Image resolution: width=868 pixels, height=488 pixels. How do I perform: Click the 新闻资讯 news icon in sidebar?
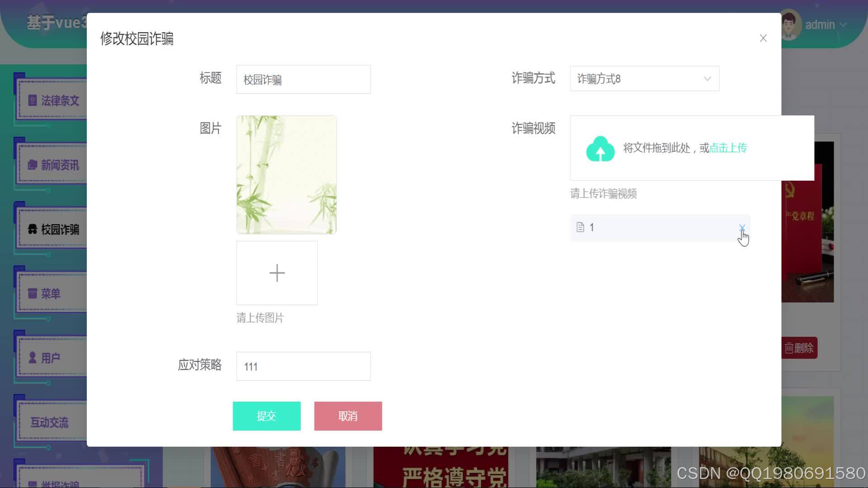[x=32, y=165]
